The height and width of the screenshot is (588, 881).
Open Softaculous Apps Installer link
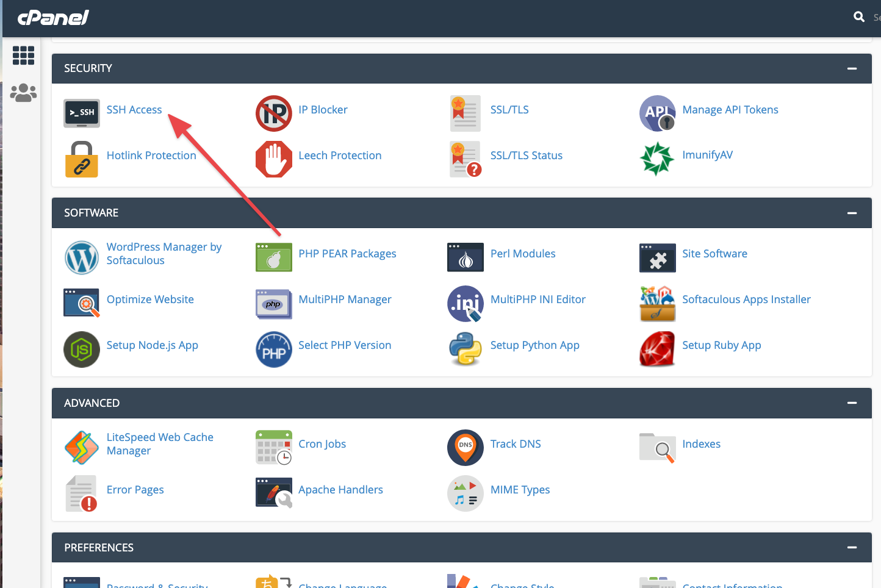coord(746,299)
